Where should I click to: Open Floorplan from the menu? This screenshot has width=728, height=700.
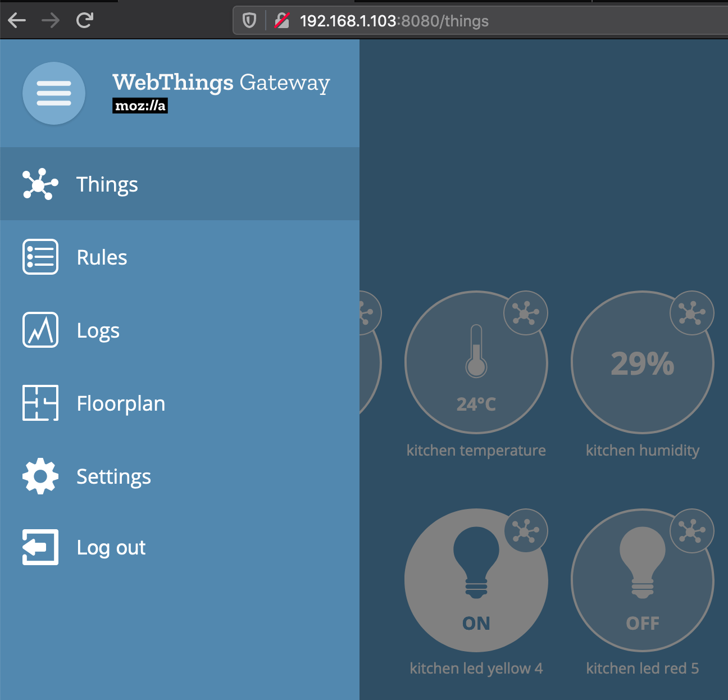click(121, 403)
